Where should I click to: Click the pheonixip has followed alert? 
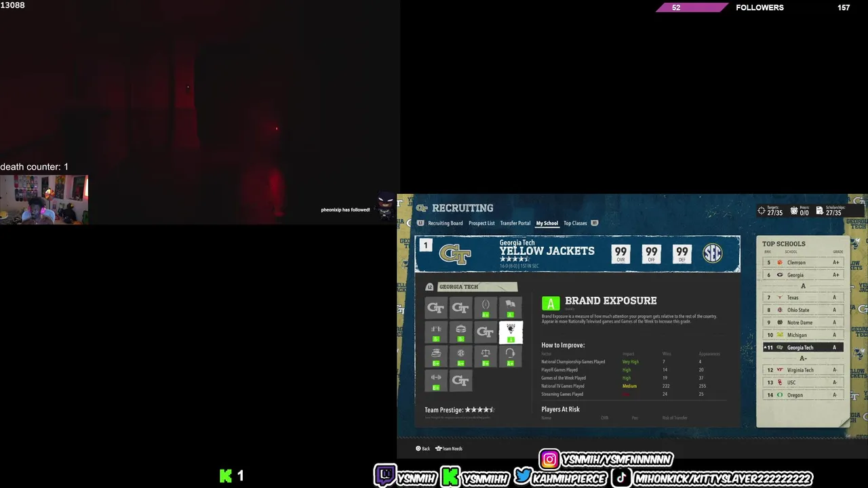[345, 210]
